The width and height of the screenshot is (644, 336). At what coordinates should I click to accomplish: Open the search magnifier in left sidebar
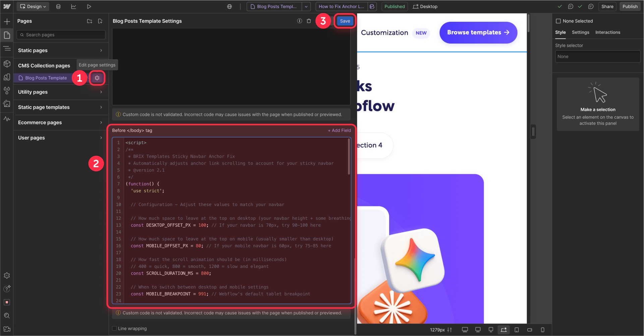(7, 316)
